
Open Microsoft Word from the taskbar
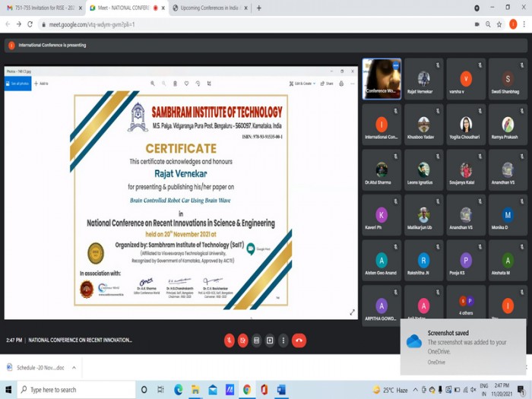280,390
